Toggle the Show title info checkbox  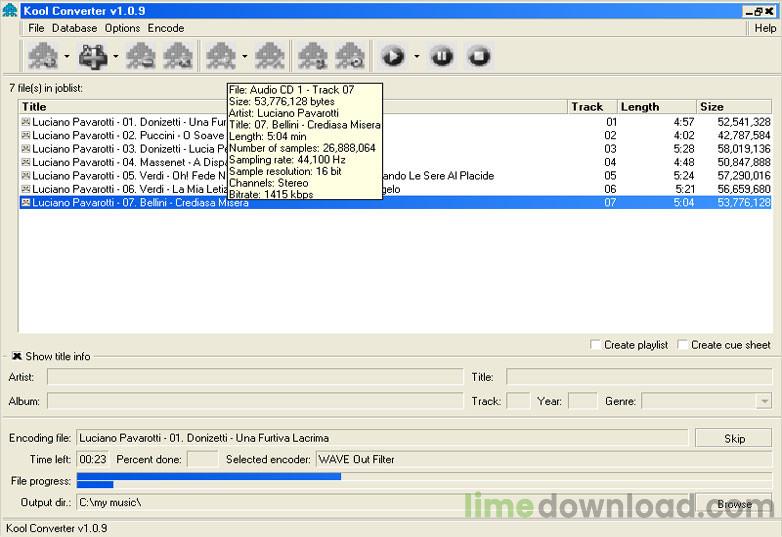[17, 356]
